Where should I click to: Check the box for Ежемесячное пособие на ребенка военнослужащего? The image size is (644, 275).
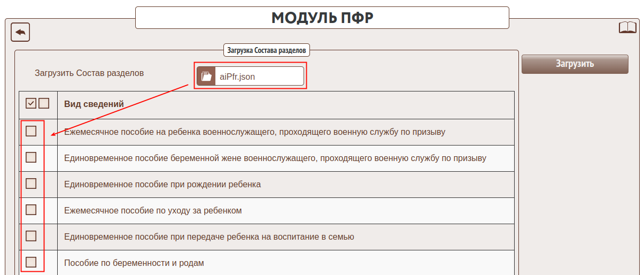(31, 131)
